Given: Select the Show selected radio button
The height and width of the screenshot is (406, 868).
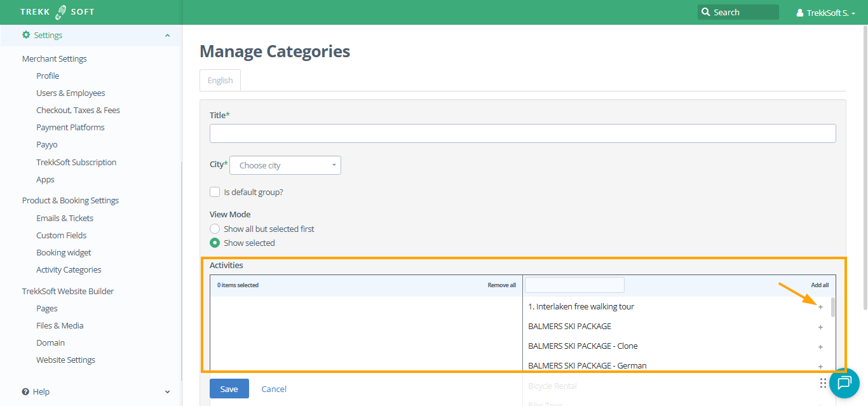Looking at the screenshot, I should tap(215, 243).
